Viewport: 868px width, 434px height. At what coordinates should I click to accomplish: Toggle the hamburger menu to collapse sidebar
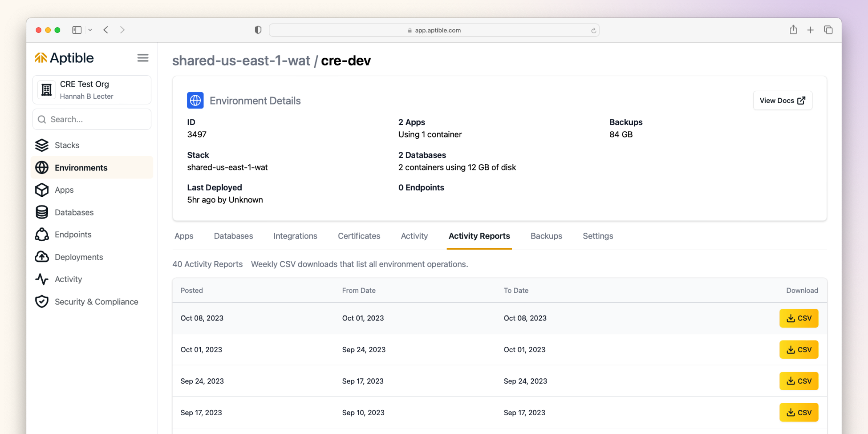click(143, 58)
